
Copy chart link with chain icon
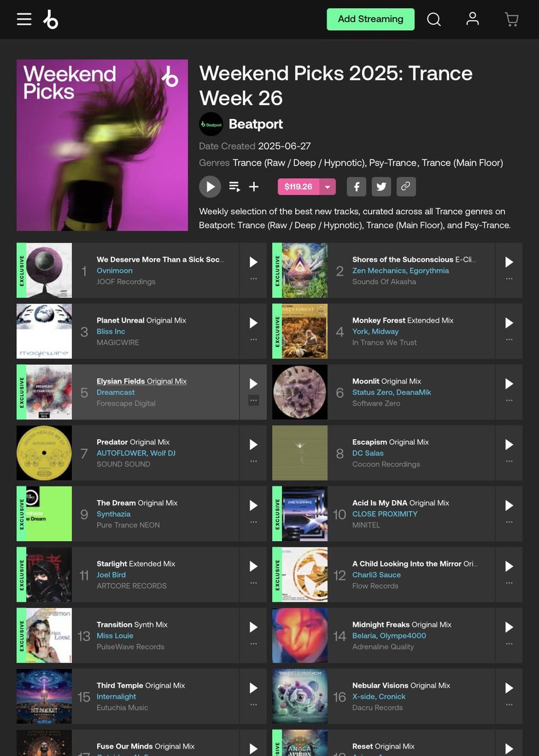(x=406, y=186)
